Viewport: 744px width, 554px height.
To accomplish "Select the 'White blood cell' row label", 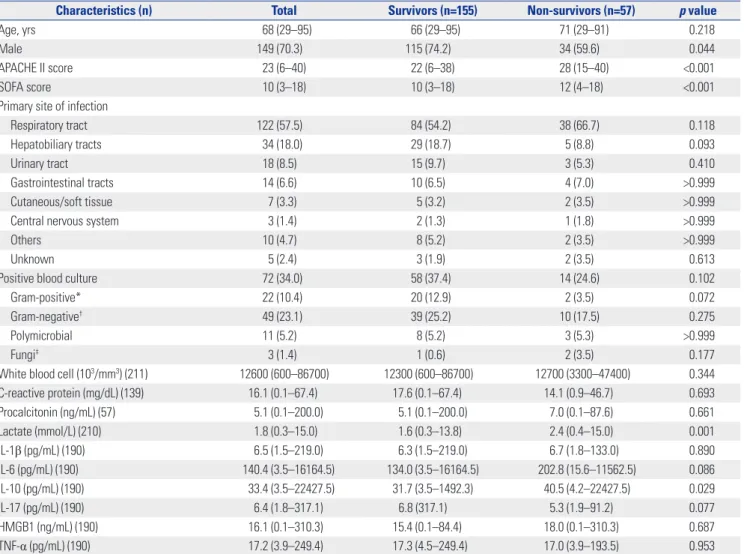I will coord(74,374).
